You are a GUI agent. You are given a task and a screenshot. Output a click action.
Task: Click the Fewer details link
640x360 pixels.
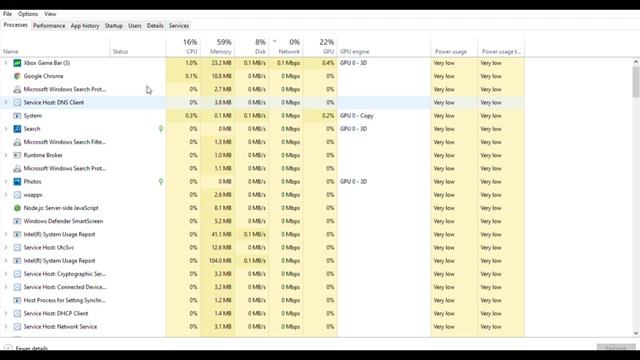click(31, 348)
